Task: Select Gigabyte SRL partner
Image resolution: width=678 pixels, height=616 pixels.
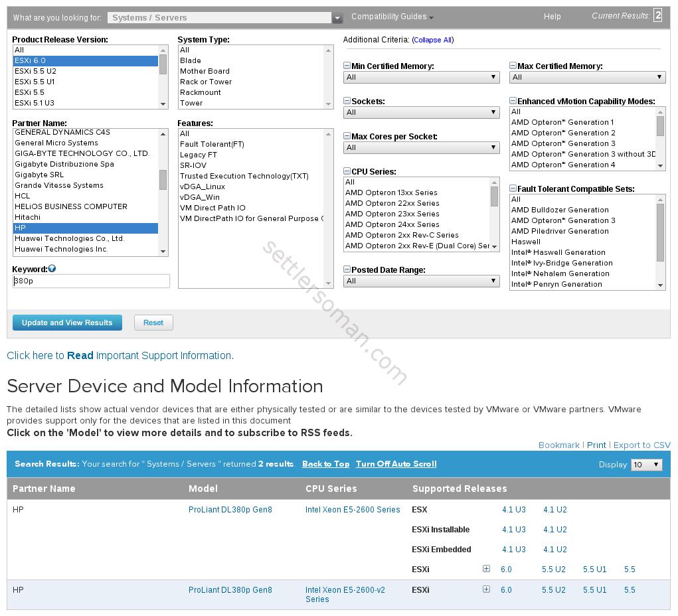Action: 86,175
